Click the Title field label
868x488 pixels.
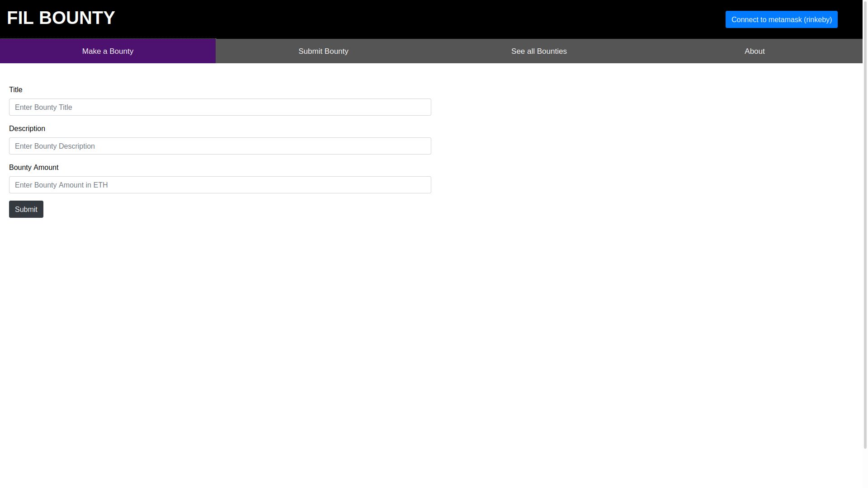[16, 89]
